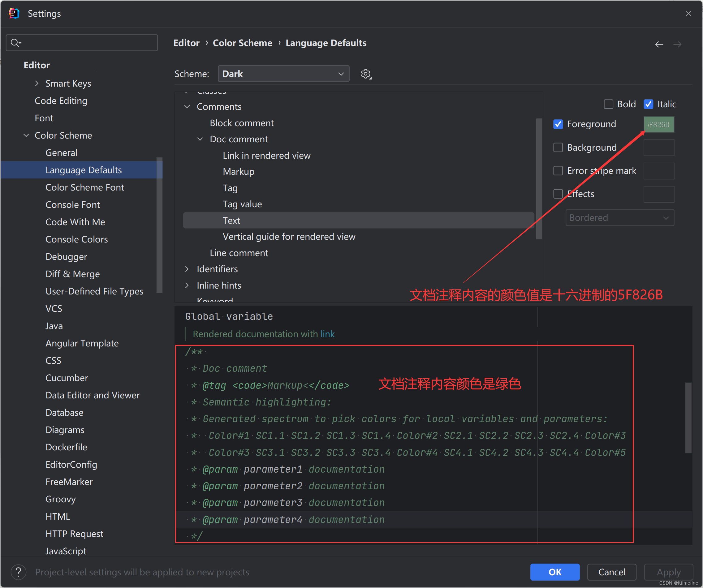Select Angular Template in sidebar
Screen dimensions: 703x588
coord(82,343)
